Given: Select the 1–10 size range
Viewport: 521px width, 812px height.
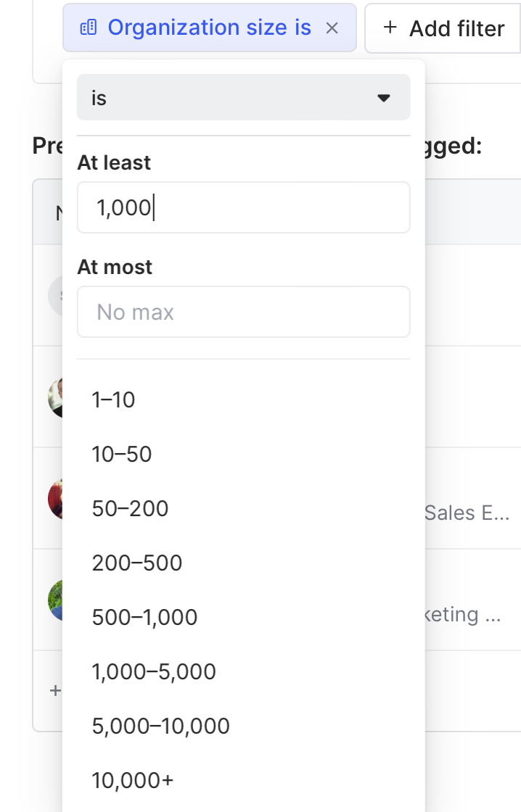Looking at the screenshot, I should coord(113,399).
